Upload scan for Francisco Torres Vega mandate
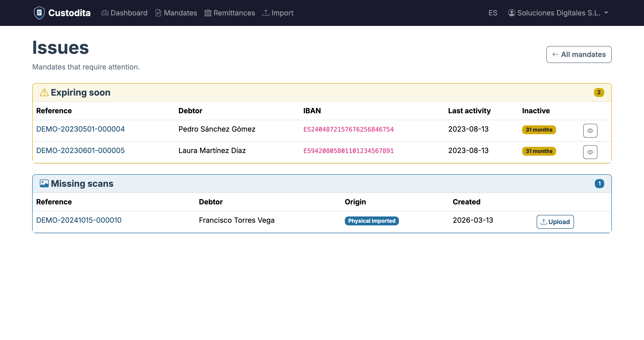 (555, 222)
